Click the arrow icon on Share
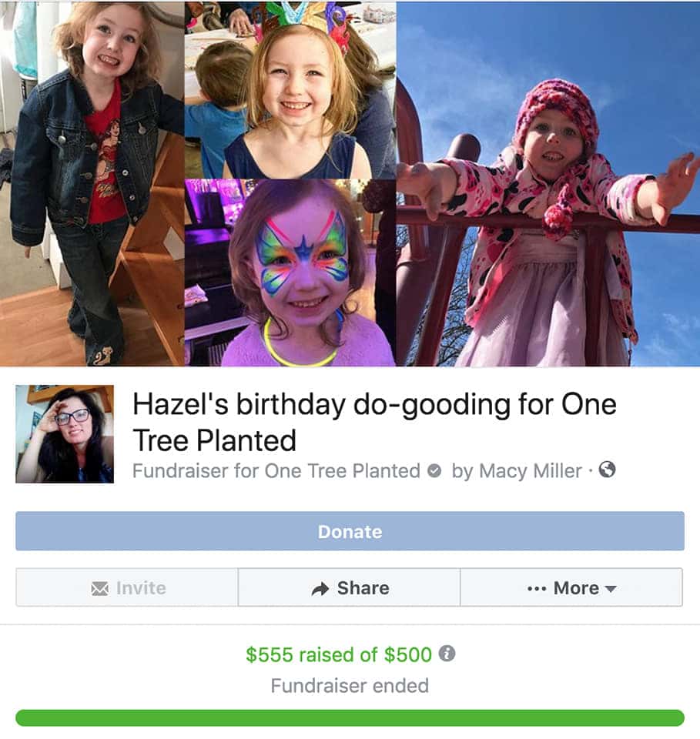700x739 pixels. coord(320,589)
